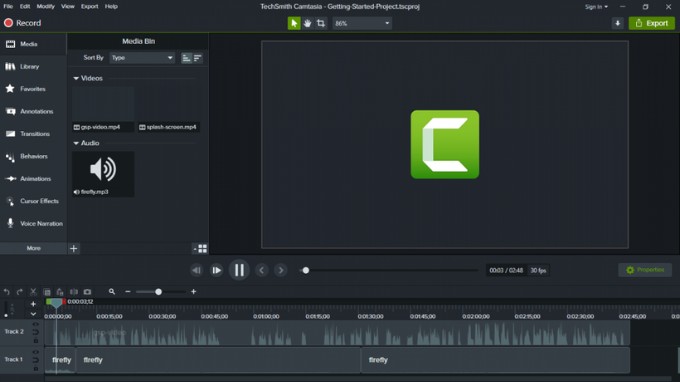Pause playback with the pause button
Image resolution: width=680 pixels, height=382 pixels.
tap(239, 271)
